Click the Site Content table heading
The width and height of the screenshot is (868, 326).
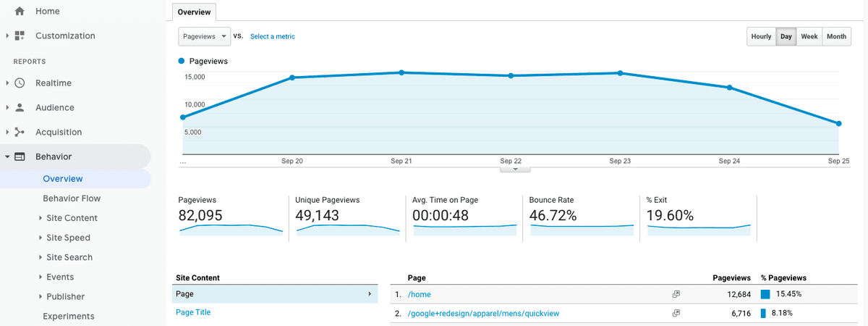[197, 277]
